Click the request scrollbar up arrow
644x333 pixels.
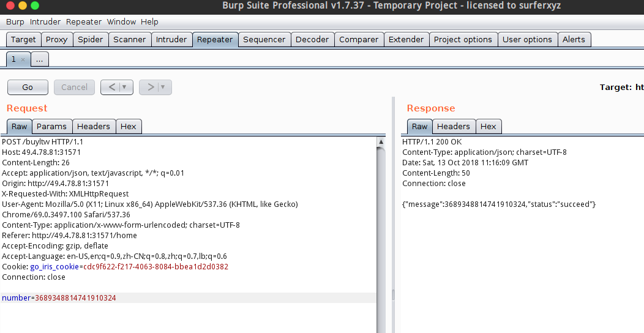[381, 141]
